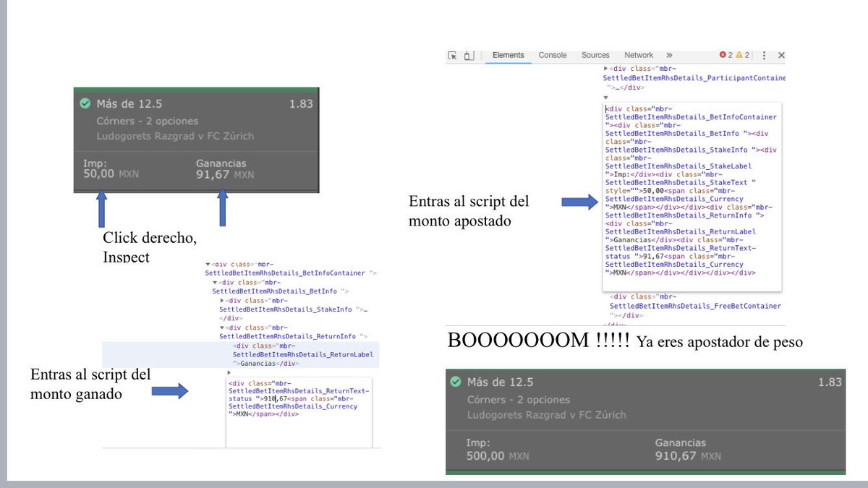Click inside the HTML edit box containing 910,67

[x=299, y=412]
